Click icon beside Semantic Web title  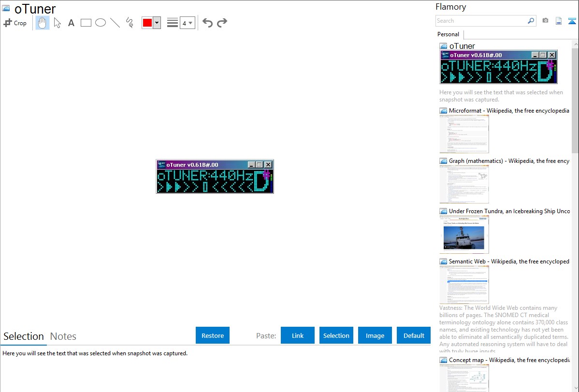[444, 261]
